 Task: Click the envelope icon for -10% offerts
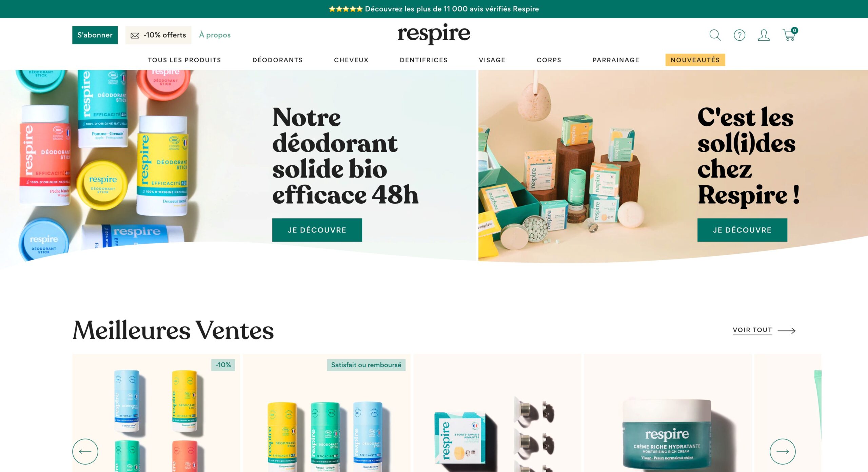pyautogui.click(x=135, y=35)
